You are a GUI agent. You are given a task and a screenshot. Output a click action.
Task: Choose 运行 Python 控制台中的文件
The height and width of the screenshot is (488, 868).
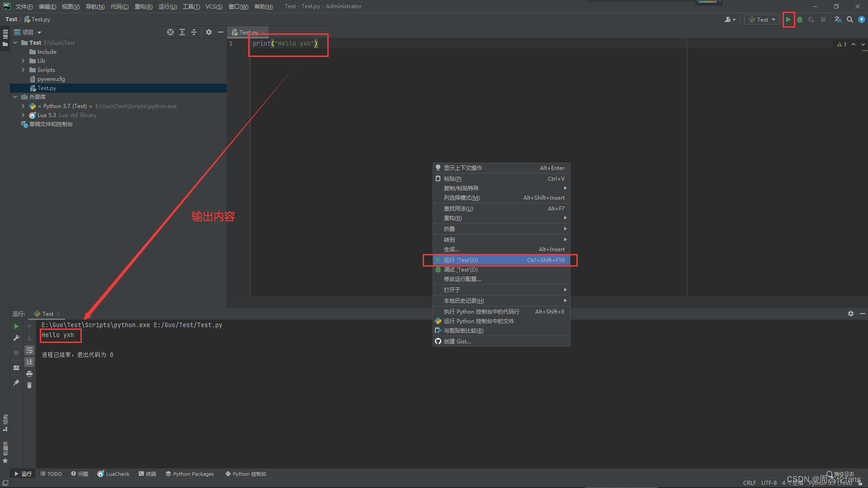click(501, 321)
